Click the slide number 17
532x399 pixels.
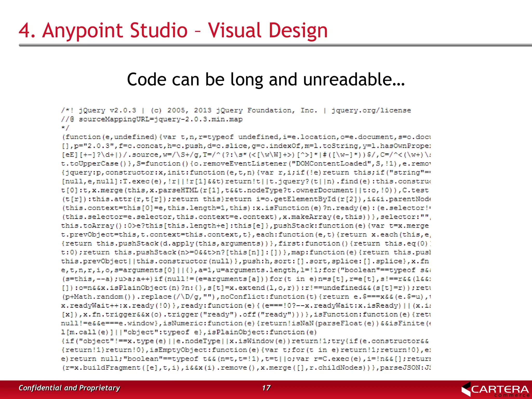tap(266, 388)
